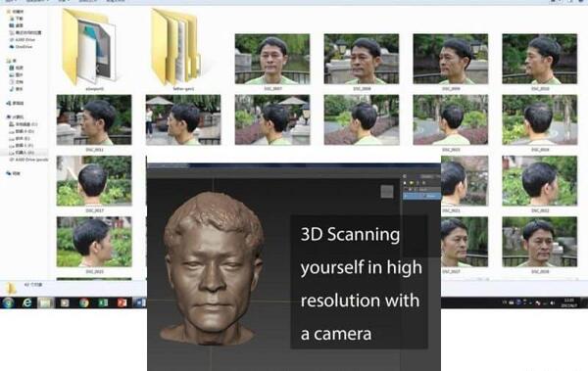Open the second folder with documents
The width and height of the screenshot is (588, 371).
point(175,47)
